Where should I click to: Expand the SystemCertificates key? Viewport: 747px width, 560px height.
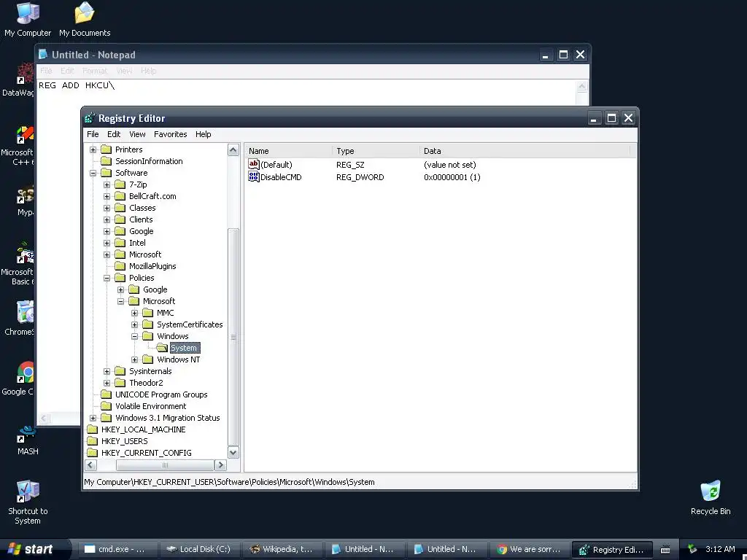(x=135, y=324)
